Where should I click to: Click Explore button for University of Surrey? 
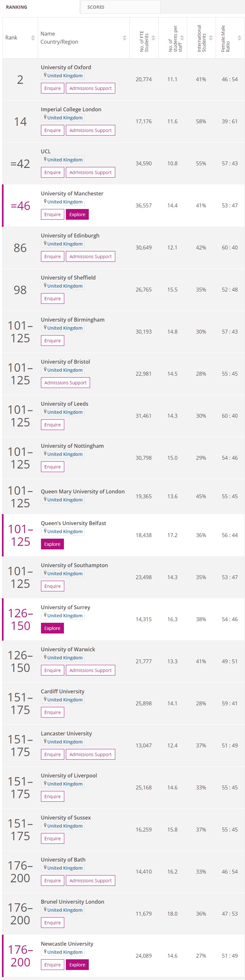coord(52,628)
